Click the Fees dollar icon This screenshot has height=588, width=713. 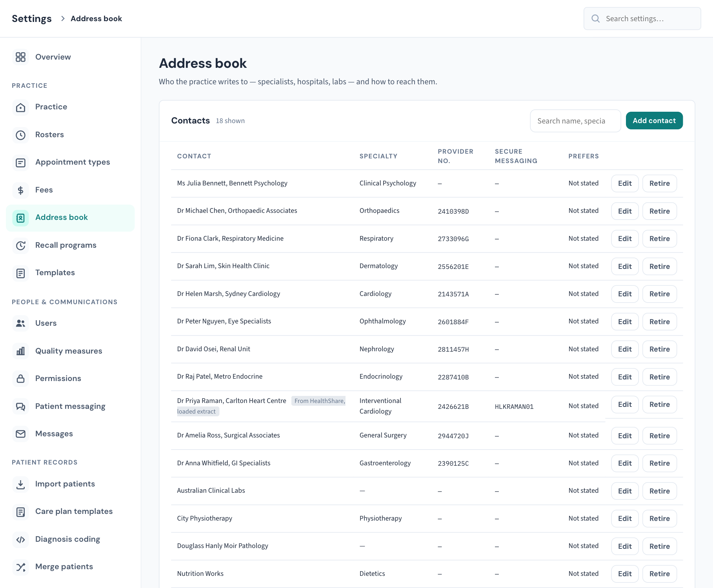coord(20,190)
